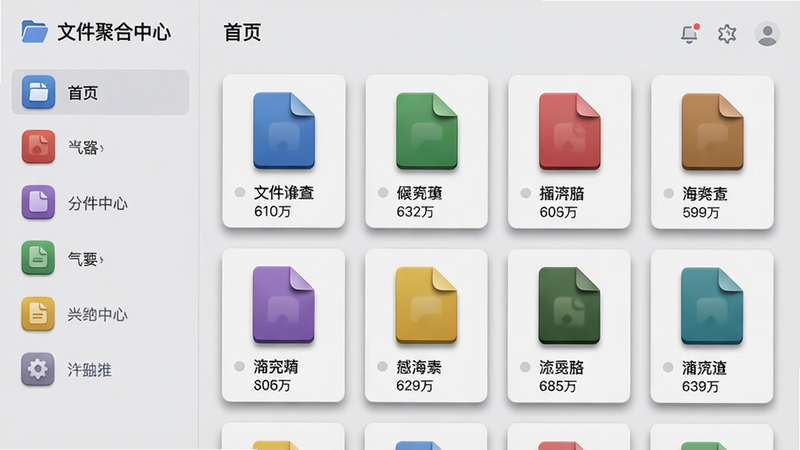Toggle the status dot on the 639万 card

(668, 367)
